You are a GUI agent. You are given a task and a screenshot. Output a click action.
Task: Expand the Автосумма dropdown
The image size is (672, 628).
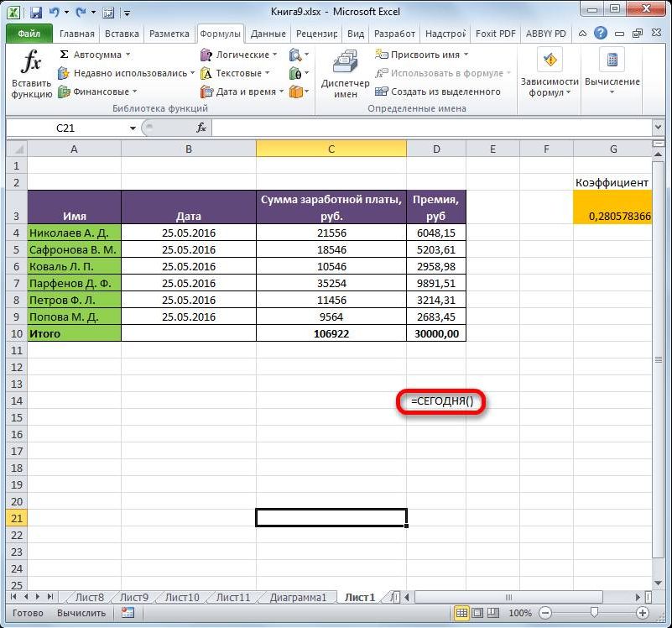tap(128, 55)
